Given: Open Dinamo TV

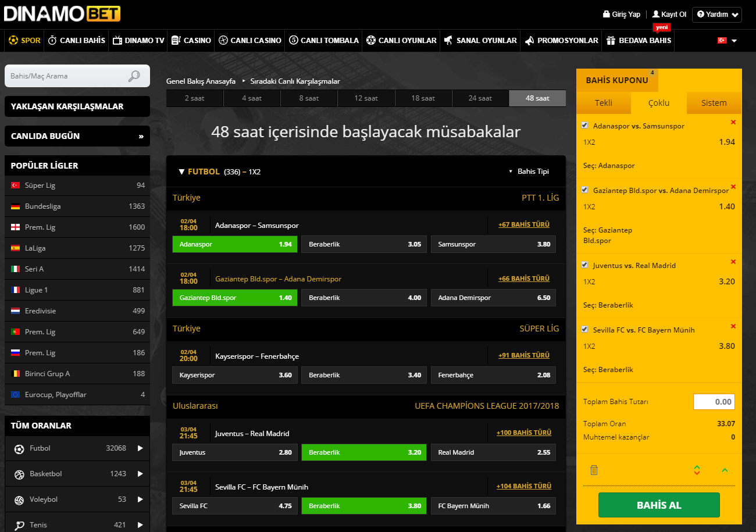Looking at the screenshot, I should coord(138,41).
